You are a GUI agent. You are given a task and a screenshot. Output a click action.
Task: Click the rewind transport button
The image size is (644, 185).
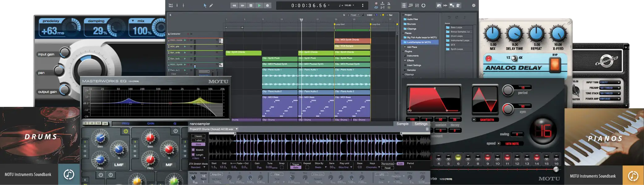234,5
